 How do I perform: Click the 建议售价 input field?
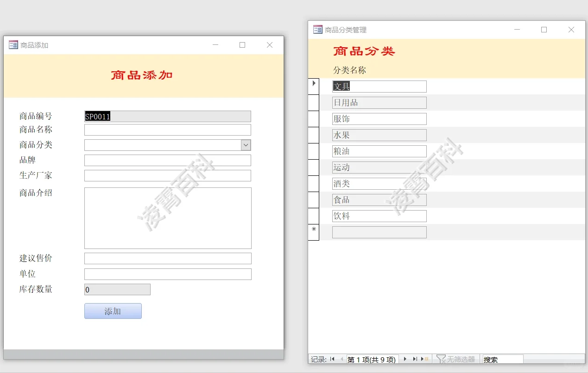167,258
